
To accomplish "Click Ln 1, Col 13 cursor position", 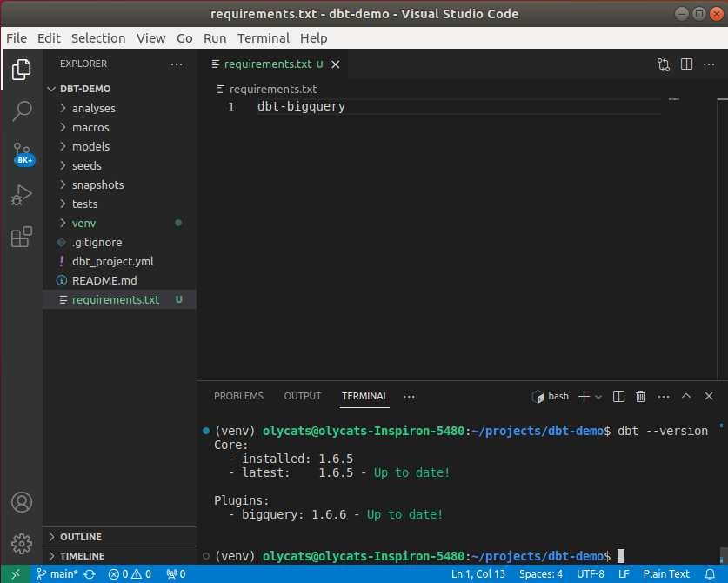I will 478,574.
